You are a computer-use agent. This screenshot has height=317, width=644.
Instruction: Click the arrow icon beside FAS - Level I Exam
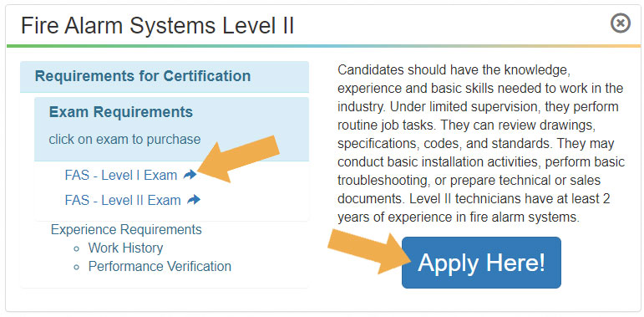[190, 175]
